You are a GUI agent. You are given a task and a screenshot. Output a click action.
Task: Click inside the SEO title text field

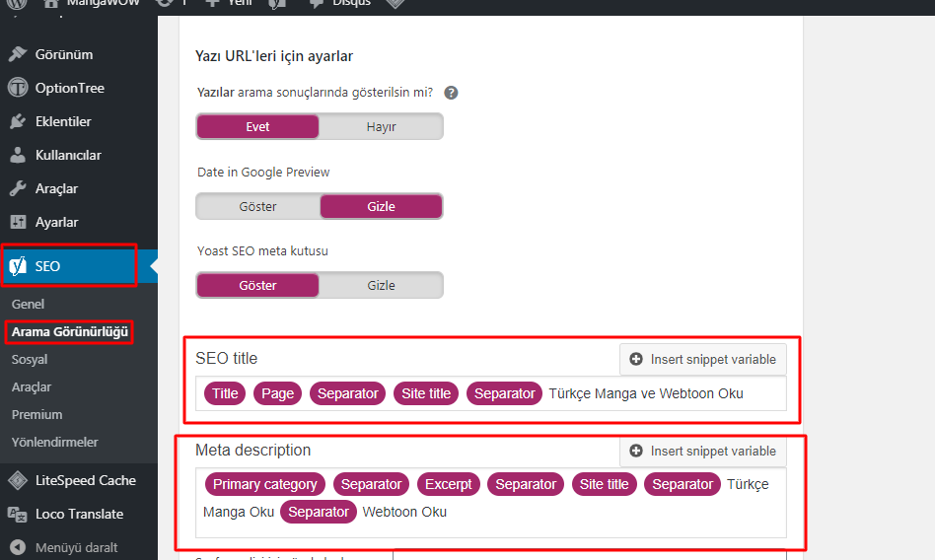click(491, 393)
